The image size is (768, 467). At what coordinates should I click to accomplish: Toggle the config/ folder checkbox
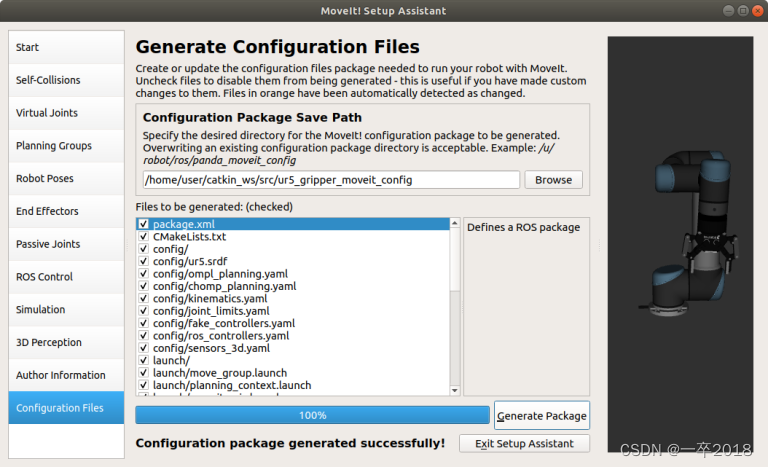(x=144, y=249)
